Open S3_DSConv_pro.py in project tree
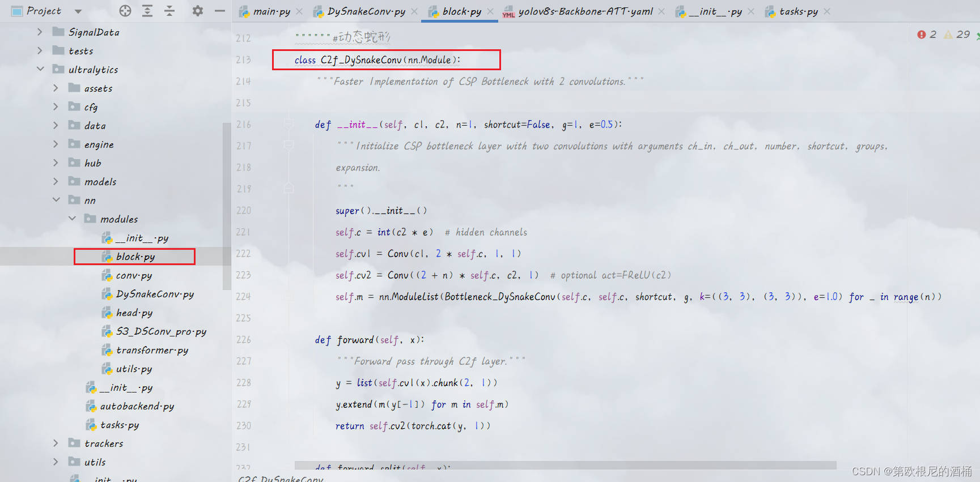Screen dimensions: 980x482 click(x=161, y=331)
